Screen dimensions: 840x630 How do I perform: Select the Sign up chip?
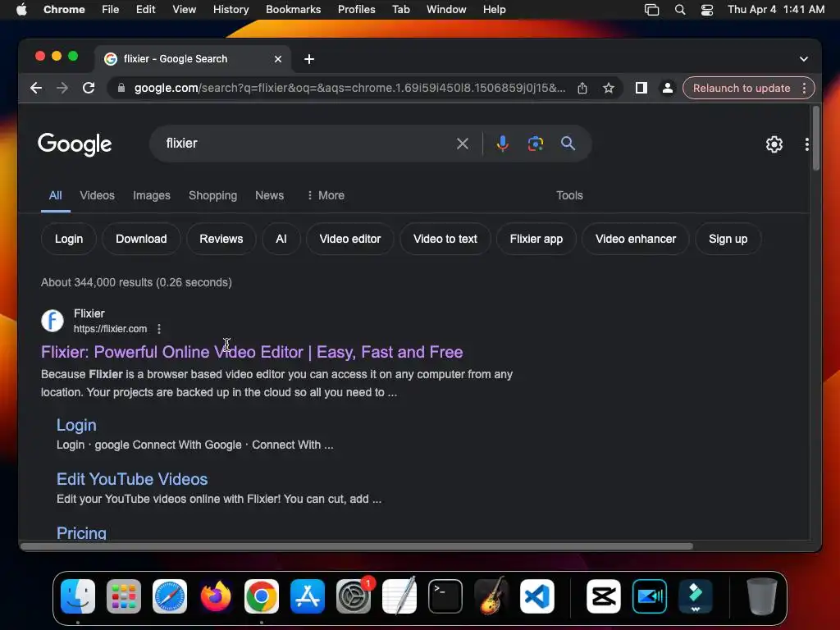[x=728, y=239]
